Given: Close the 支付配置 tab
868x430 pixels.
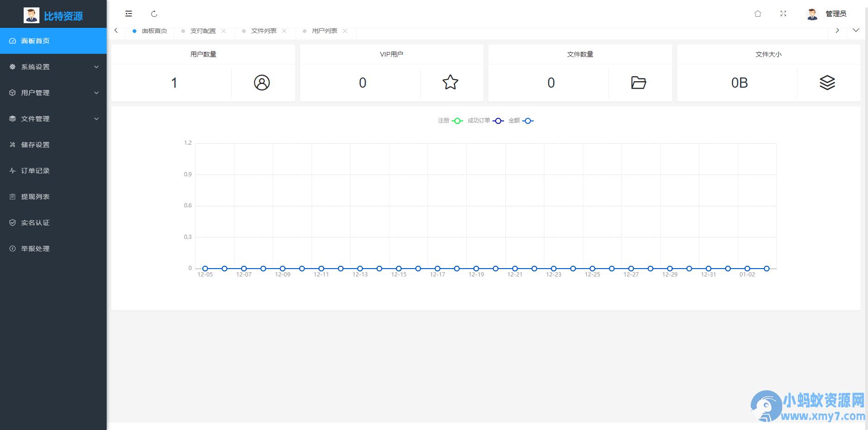Looking at the screenshot, I should pos(223,31).
